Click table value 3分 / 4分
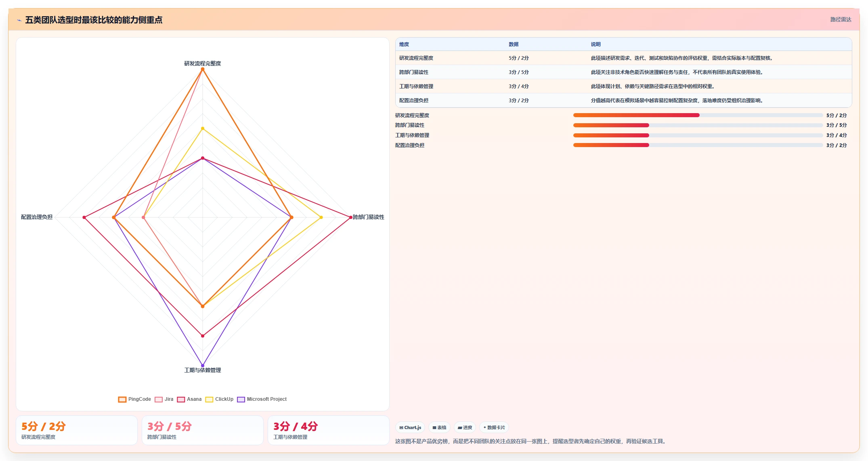This screenshot has width=868, height=461. coord(519,86)
